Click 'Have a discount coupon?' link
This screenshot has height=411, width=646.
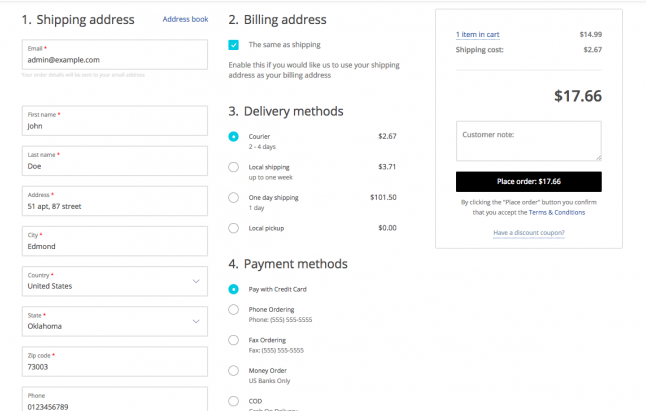[x=529, y=233]
